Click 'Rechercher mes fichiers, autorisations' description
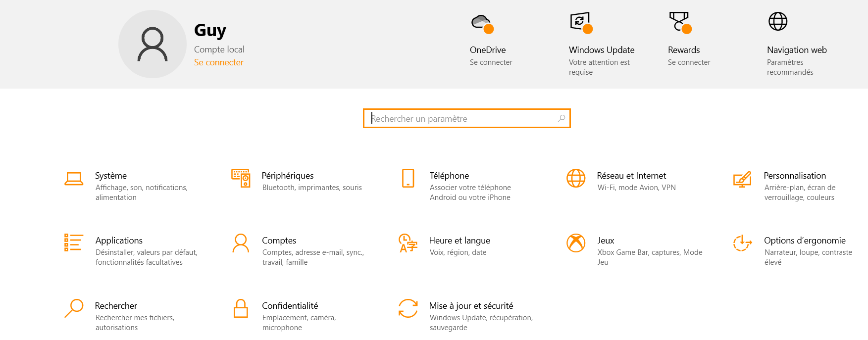Image resolution: width=868 pixels, height=340 pixels. tap(135, 323)
